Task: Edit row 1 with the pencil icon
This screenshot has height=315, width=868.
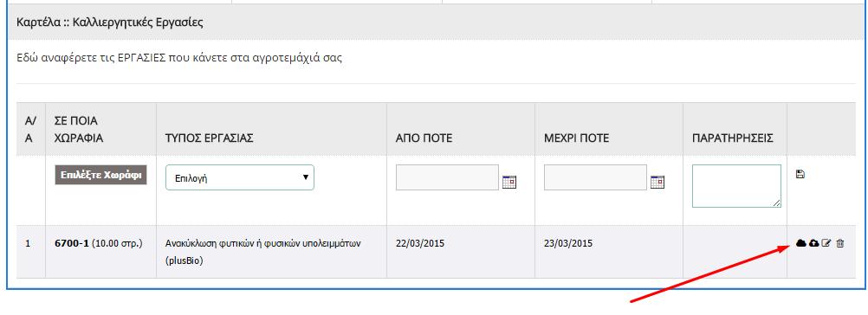Action: 826,243
